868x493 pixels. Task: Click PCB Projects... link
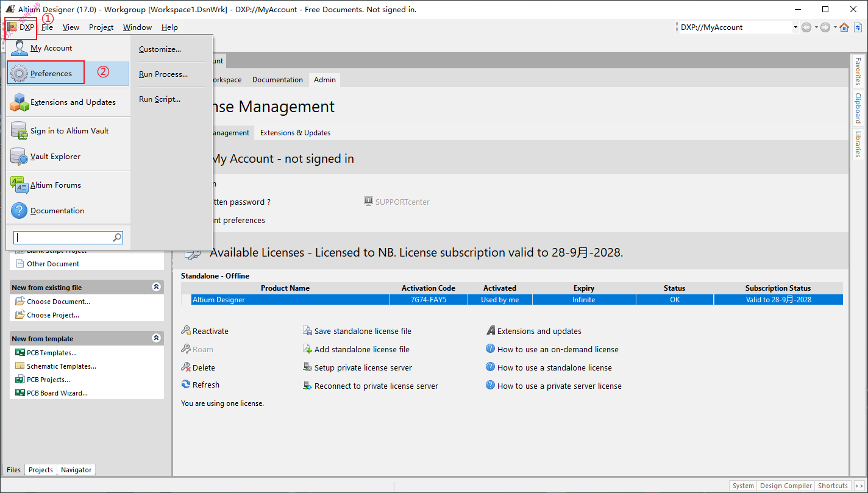(x=48, y=380)
